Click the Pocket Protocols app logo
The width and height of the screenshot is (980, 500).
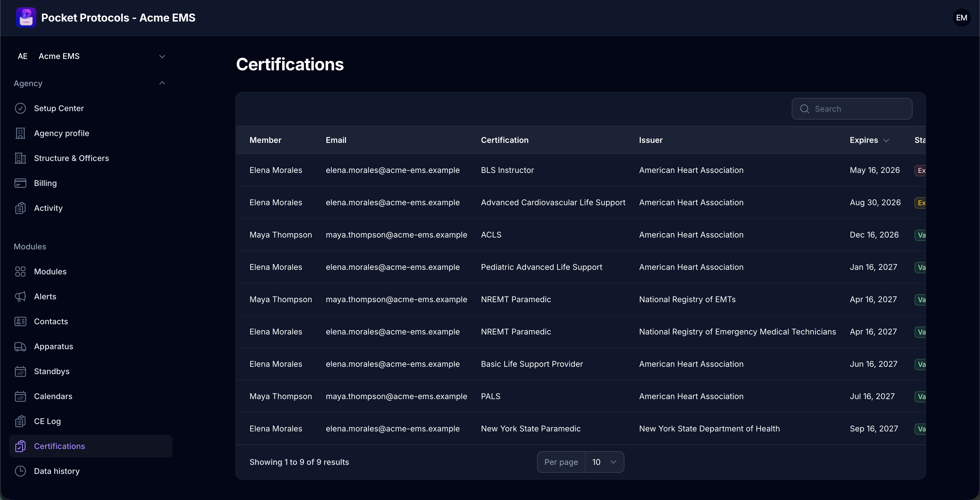[x=26, y=18]
